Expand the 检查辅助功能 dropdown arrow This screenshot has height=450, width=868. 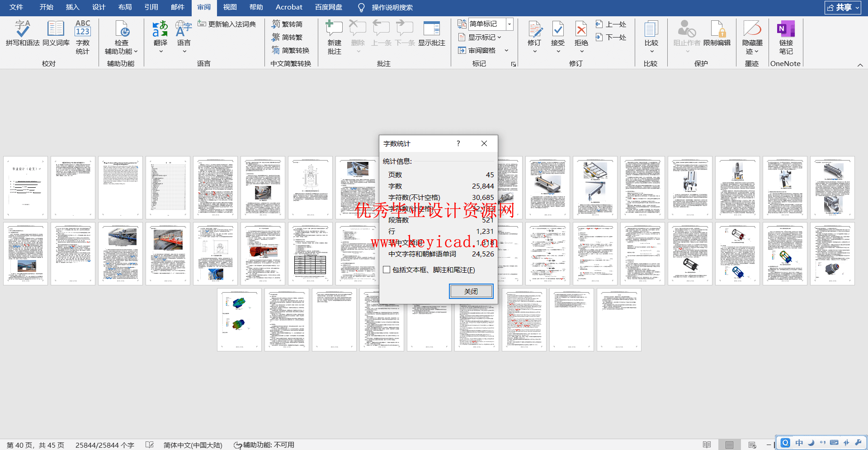[136, 52]
